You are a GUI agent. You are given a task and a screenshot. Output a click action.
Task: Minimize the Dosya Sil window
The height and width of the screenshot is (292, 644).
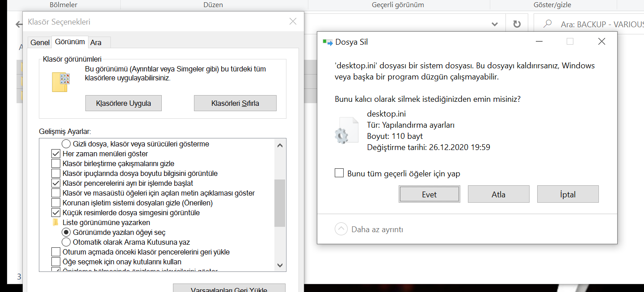point(540,42)
